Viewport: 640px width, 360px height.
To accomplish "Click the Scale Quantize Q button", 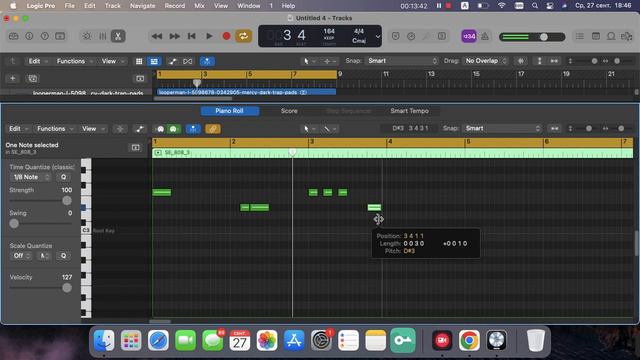I will [63, 256].
